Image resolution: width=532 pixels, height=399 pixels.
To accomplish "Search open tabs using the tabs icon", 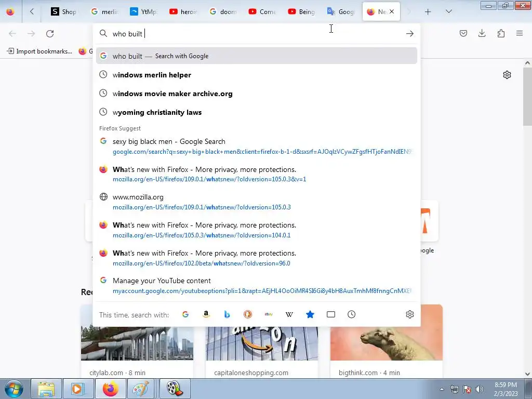I will click(331, 314).
